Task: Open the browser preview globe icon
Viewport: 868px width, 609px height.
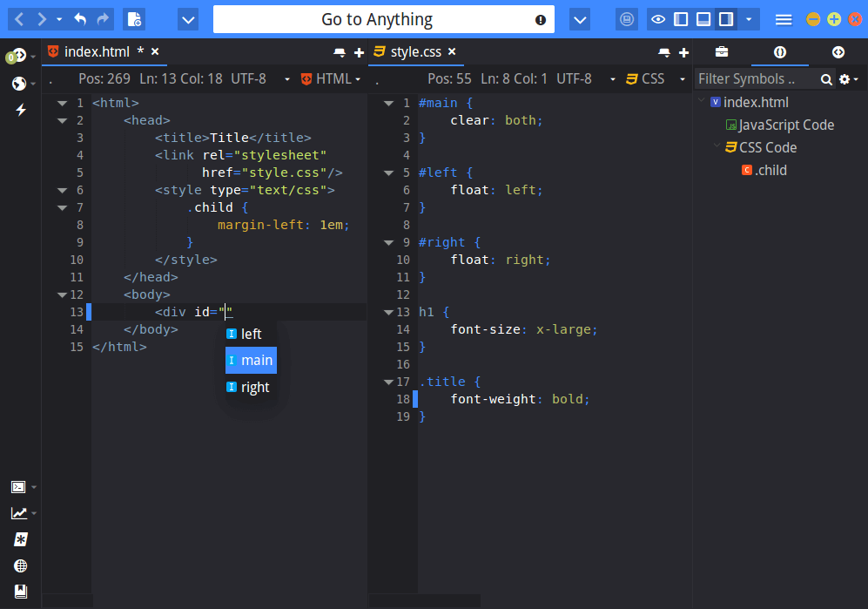Action: pos(19,83)
